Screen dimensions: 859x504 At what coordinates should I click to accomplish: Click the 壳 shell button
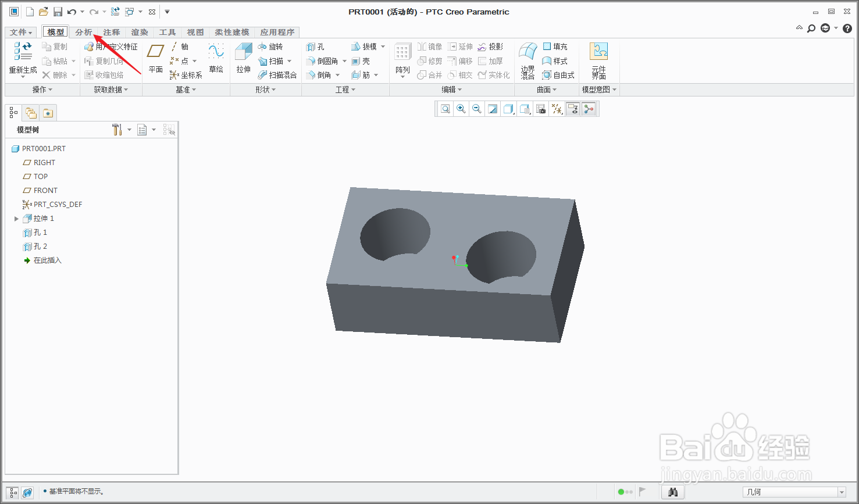tap(361, 61)
